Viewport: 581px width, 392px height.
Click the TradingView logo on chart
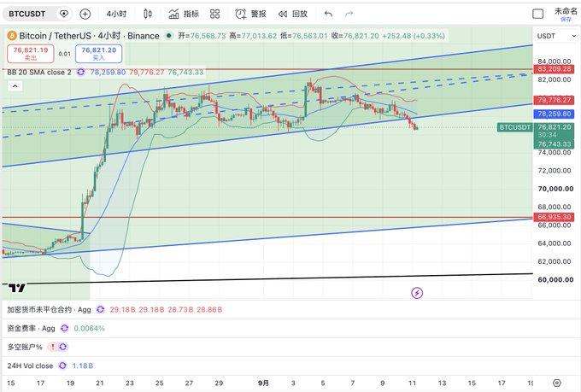point(16,288)
